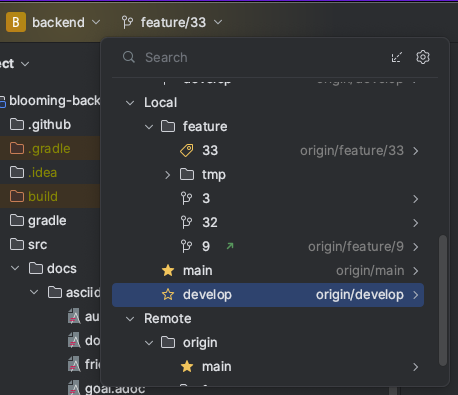Click the Search branches input field
The width and height of the screenshot is (458, 395).
pos(263,57)
